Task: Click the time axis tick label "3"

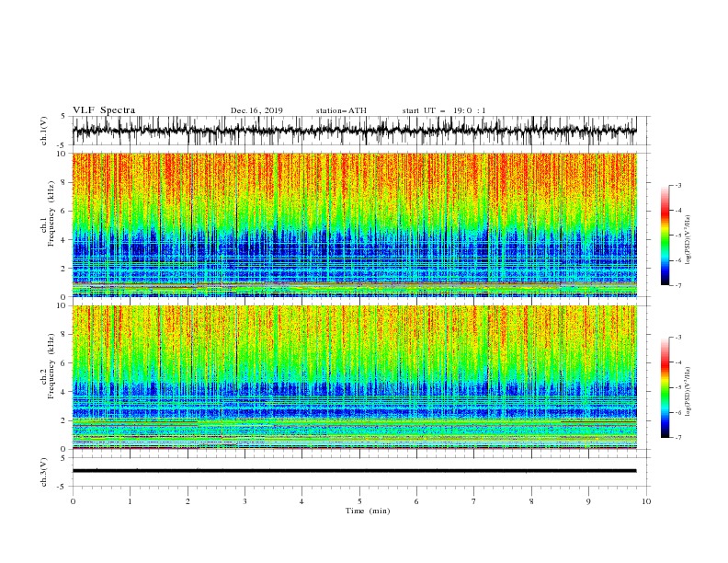Action: 245,501
